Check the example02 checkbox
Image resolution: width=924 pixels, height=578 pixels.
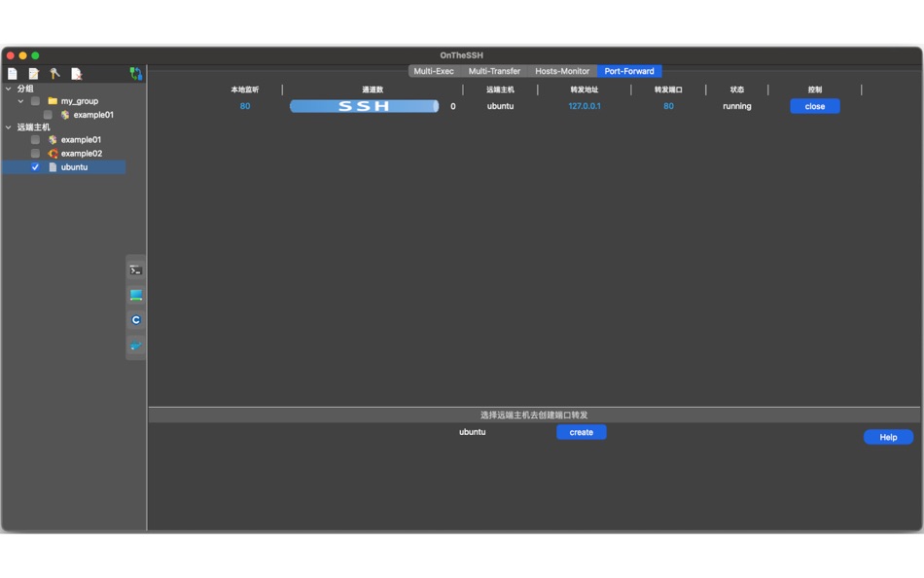[x=35, y=154]
